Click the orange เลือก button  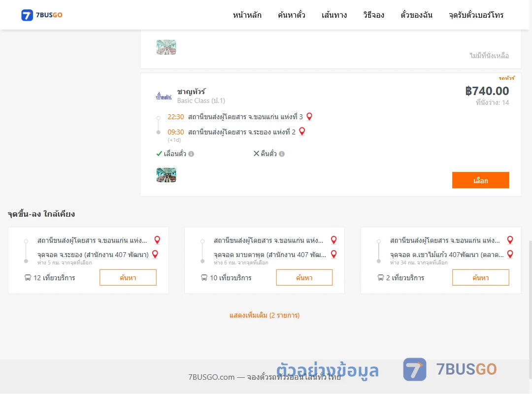[x=480, y=180]
